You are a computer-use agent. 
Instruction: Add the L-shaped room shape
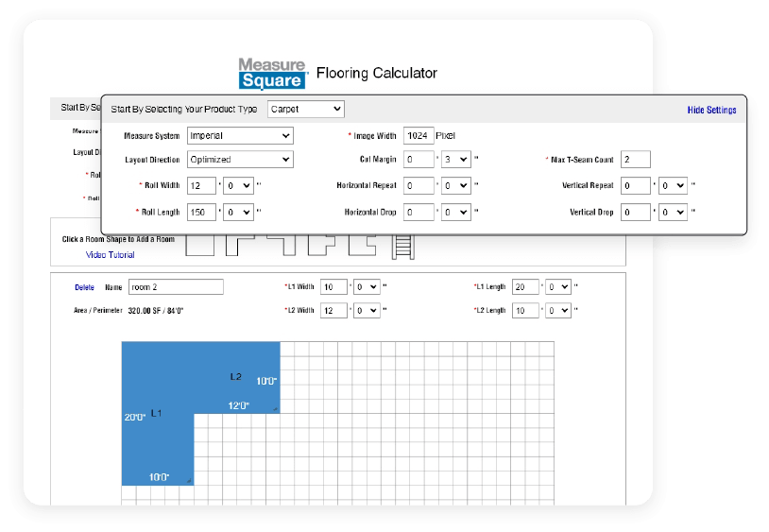[240, 245]
